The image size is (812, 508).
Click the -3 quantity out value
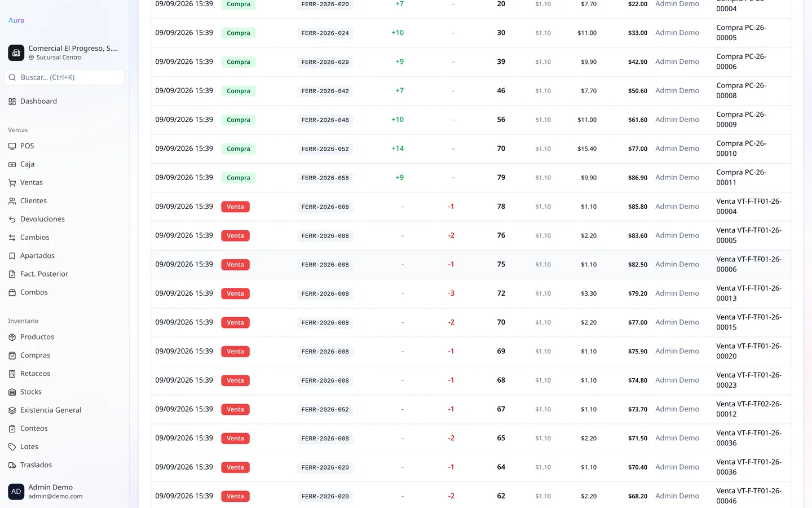[451, 294]
